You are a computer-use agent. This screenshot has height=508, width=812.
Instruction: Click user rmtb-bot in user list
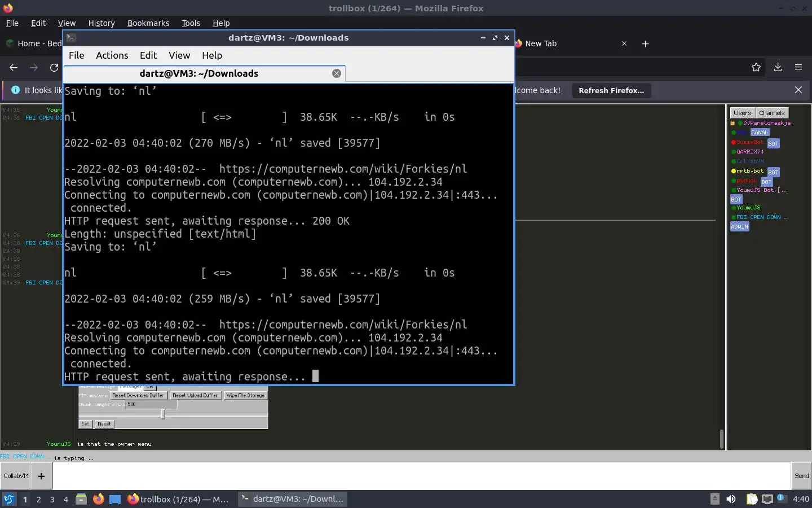(x=750, y=171)
